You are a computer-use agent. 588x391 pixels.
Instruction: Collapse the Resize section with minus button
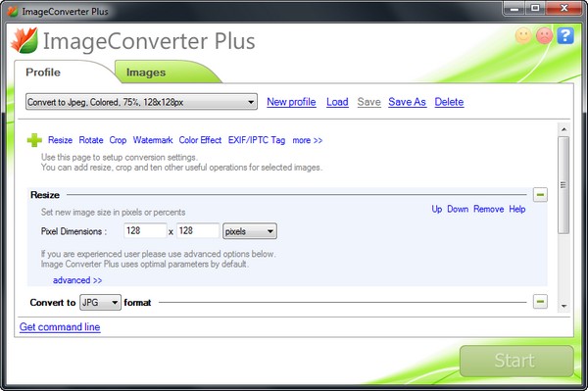tap(540, 195)
